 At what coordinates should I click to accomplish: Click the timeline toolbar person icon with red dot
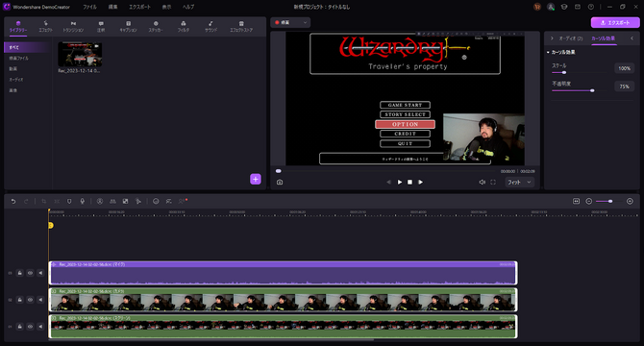tap(183, 201)
